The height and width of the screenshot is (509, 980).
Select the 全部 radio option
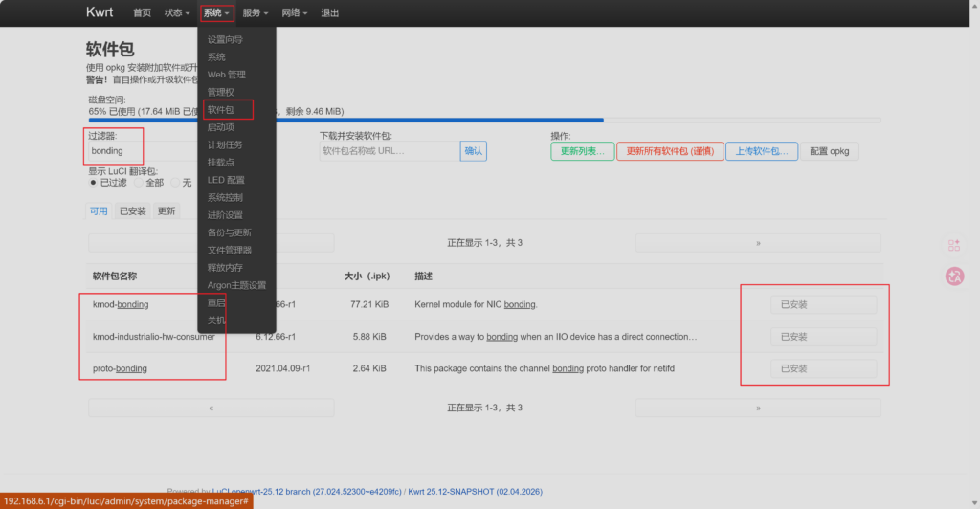point(139,182)
